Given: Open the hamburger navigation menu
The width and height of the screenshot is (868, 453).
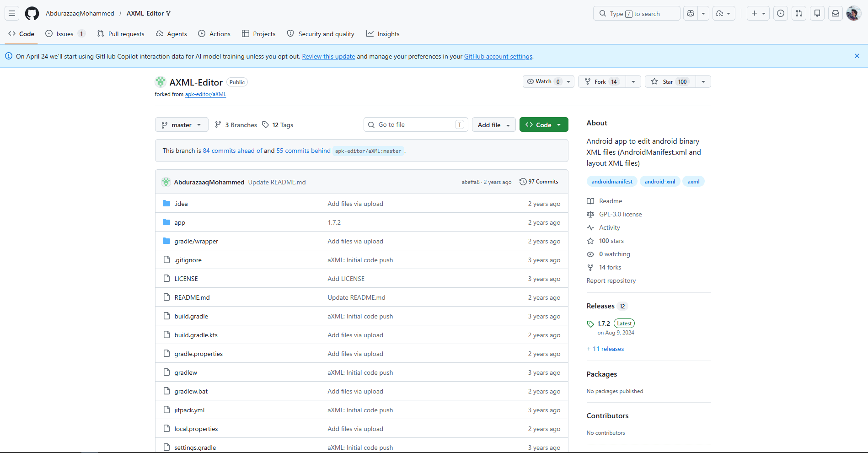Looking at the screenshot, I should (x=12, y=13).
